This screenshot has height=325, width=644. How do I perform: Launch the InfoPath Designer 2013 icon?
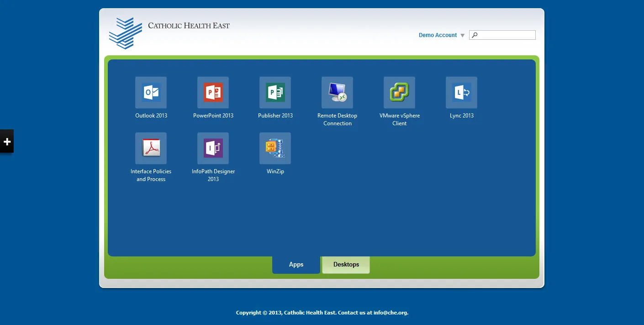tap(213, 148)
